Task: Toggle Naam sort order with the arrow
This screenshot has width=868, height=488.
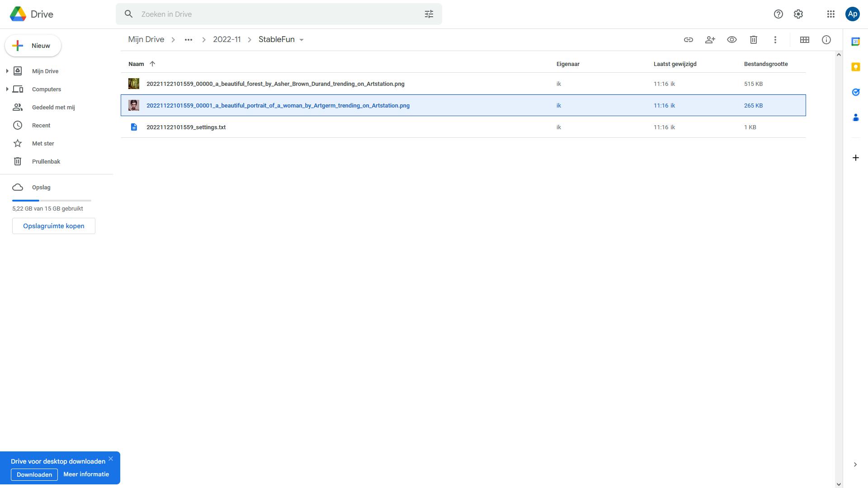Action: [152, 64]
